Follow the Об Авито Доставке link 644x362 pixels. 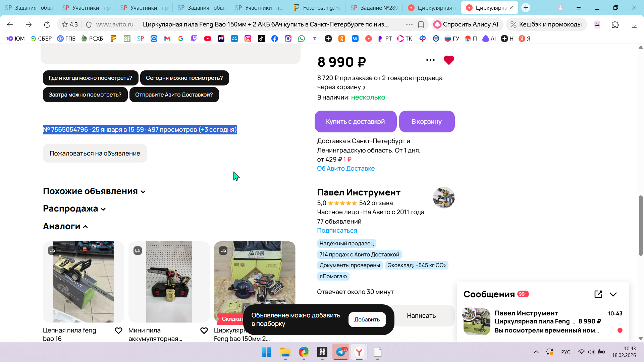point(346,169)
